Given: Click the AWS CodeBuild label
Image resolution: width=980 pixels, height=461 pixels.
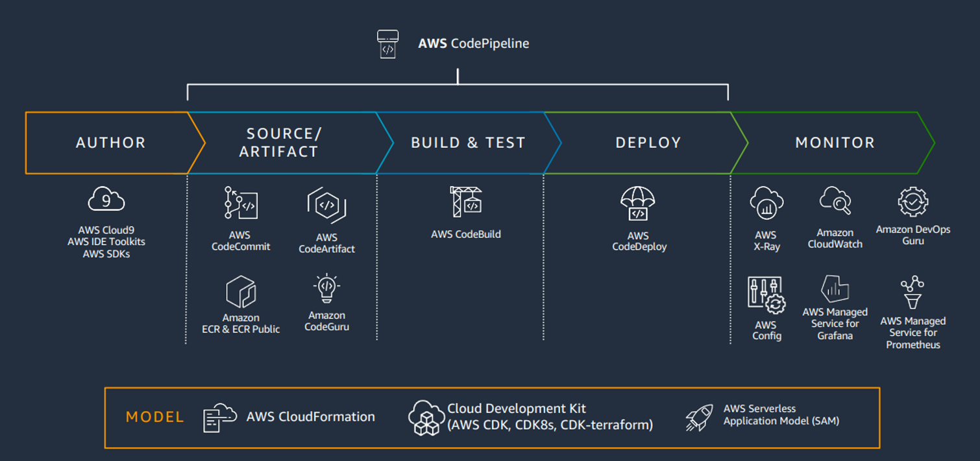Looking at the screenshot, I should point(466,235).
